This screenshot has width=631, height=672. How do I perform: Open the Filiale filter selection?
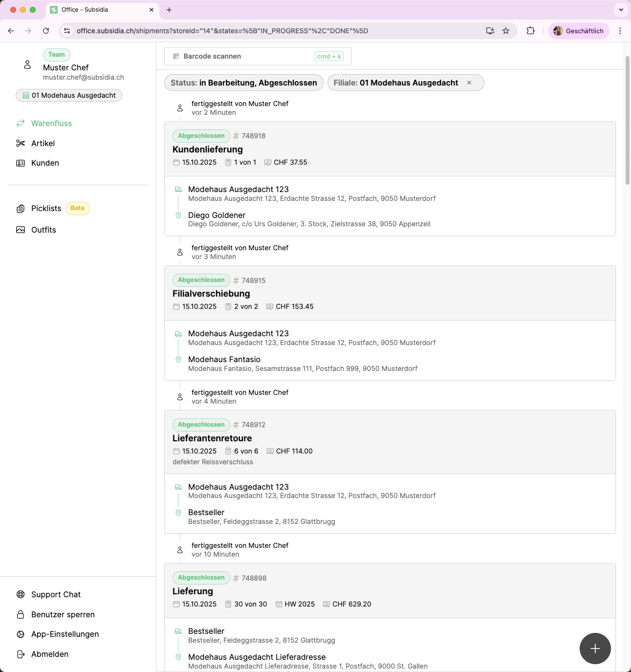click(395, 83)
